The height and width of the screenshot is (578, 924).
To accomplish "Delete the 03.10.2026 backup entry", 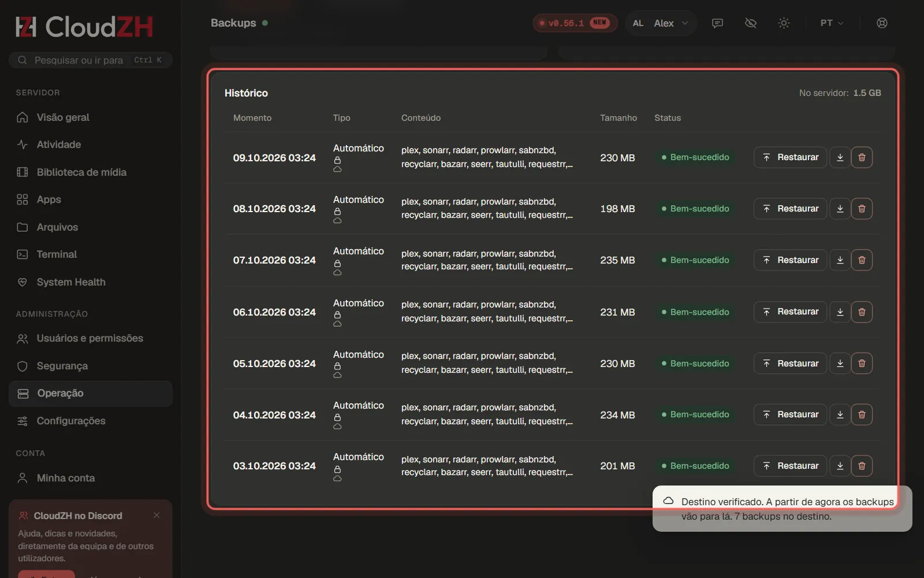I will [x=862, y=466].
